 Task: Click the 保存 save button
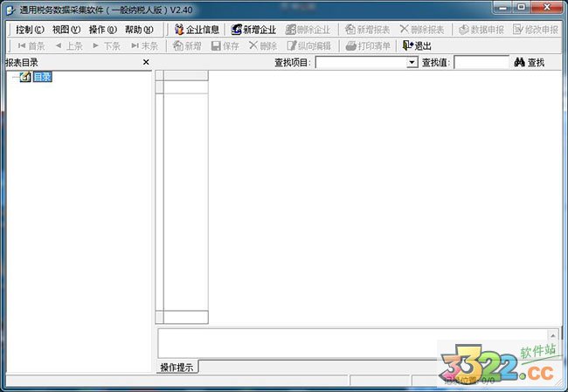[225, 45]
